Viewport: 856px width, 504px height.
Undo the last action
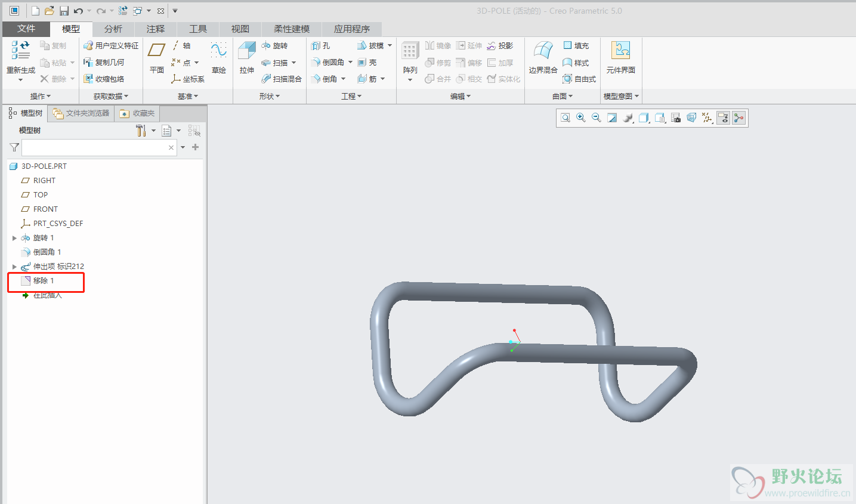78,11
